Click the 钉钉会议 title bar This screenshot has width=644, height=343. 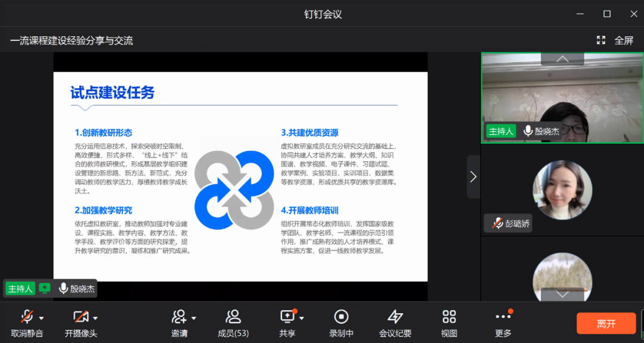pyautogui.click(x=322, y=13)
